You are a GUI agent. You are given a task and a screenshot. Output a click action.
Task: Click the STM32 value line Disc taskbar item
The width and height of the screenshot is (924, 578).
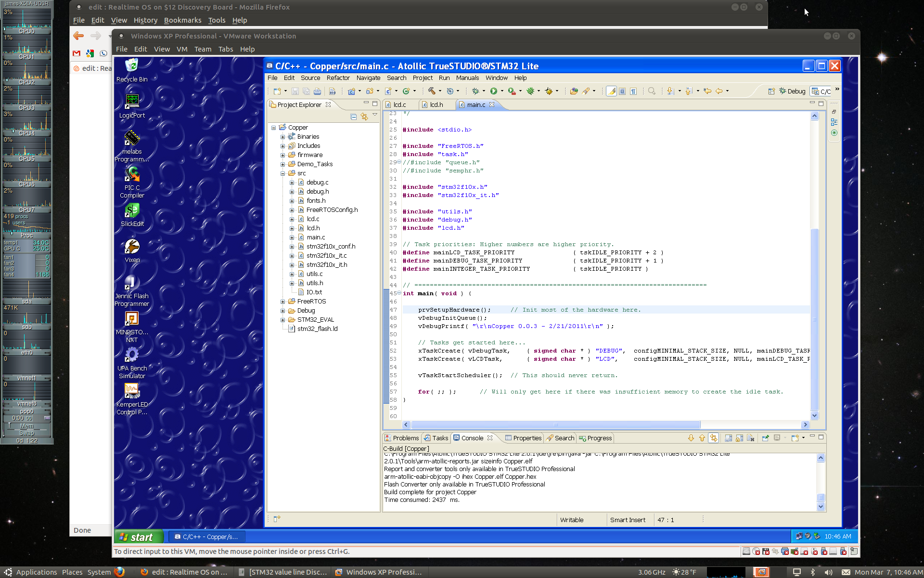283,572
